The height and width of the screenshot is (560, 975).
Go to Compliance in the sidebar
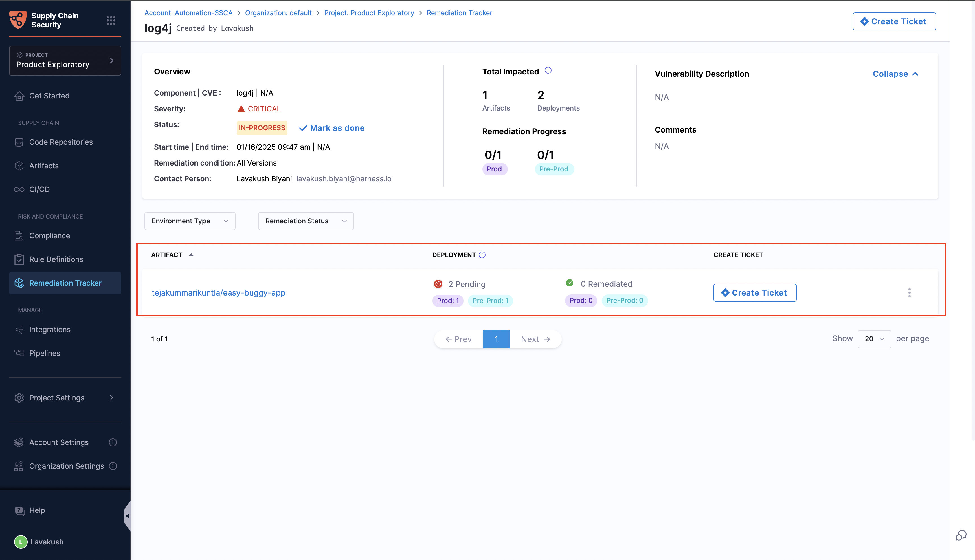click(x=49, y=236)
